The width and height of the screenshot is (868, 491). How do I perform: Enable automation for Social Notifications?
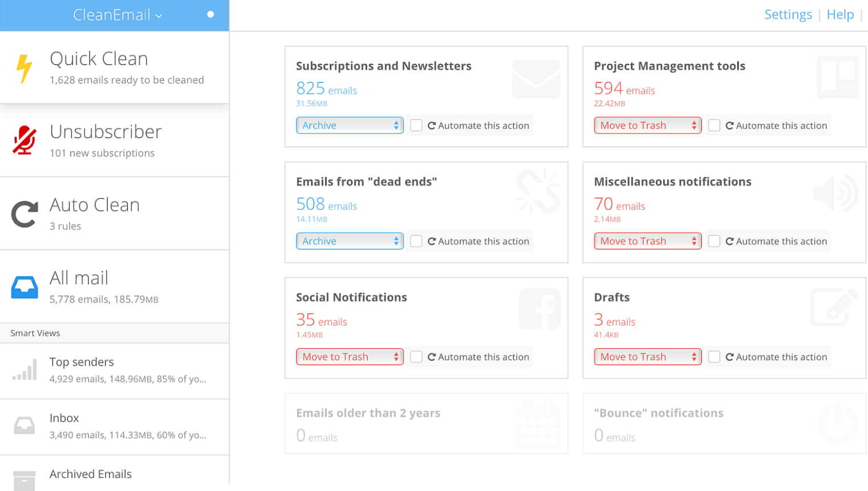(x=416, y=356)
